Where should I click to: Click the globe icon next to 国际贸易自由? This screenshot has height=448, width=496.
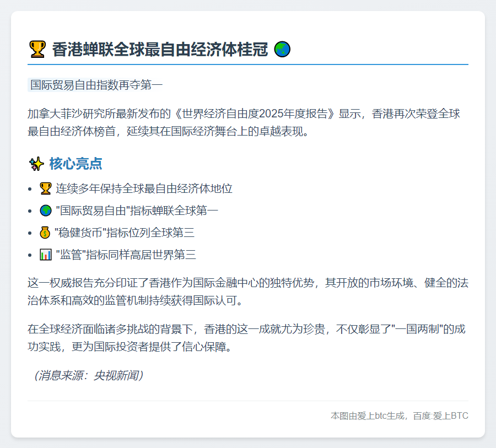[47, 210]
